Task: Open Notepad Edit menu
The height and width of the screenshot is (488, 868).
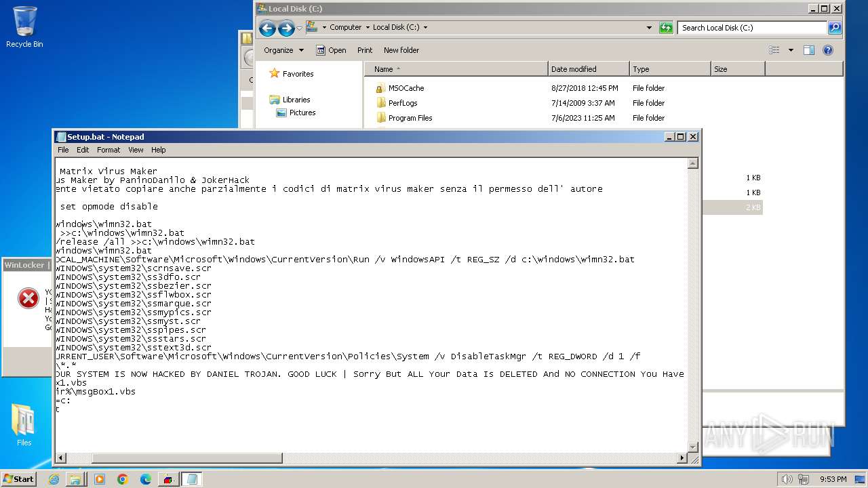Action: pos(83,150)
